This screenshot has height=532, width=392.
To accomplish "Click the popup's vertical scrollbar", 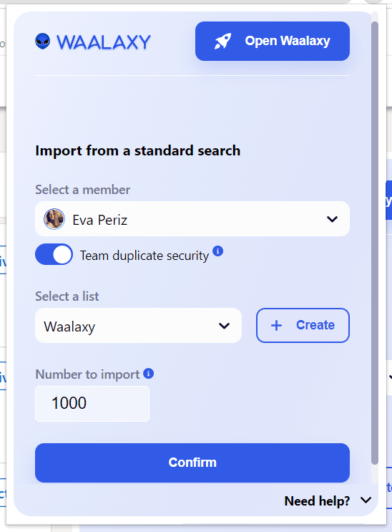I will (x=375, y=243).
